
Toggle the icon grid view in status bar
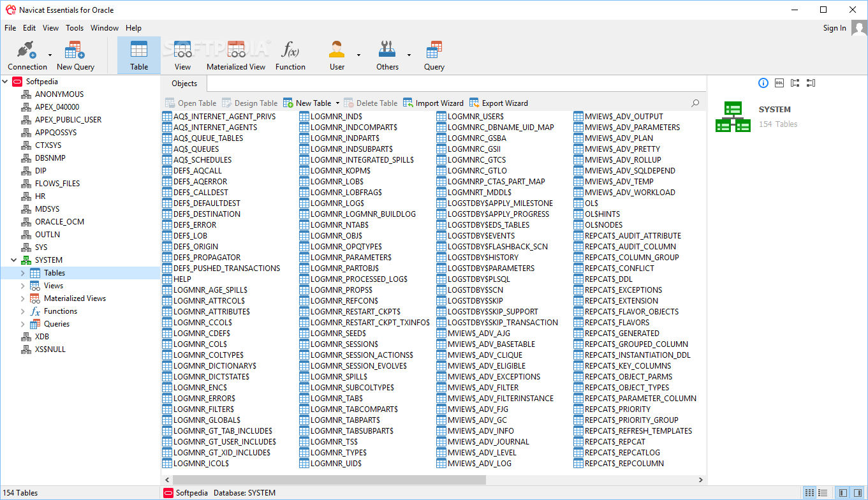(809, 493)
